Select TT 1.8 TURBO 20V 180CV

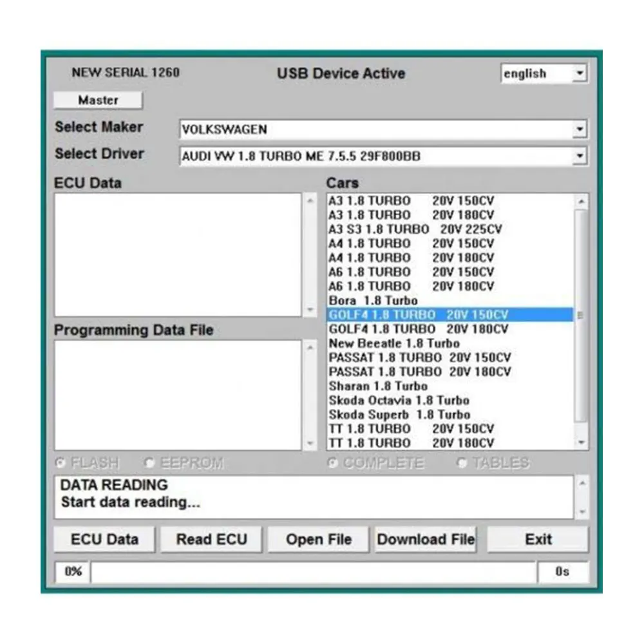tap(450, 443)
